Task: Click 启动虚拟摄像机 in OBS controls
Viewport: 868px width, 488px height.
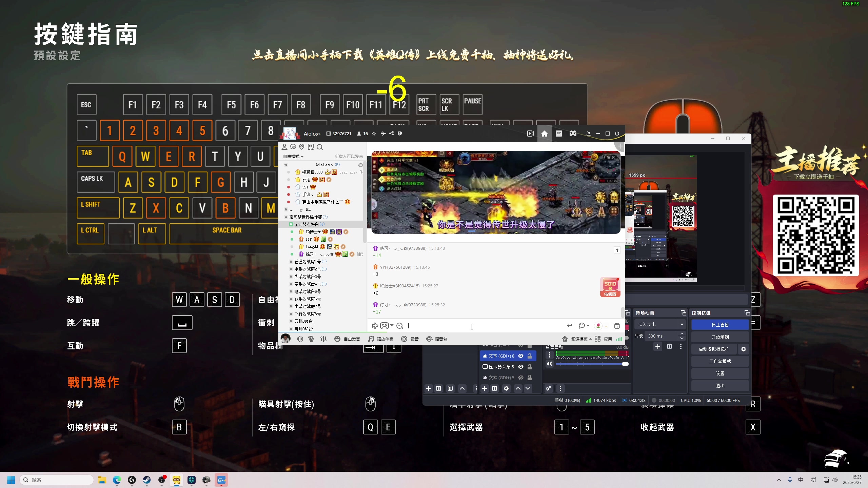Action: (x=714, y=349)
